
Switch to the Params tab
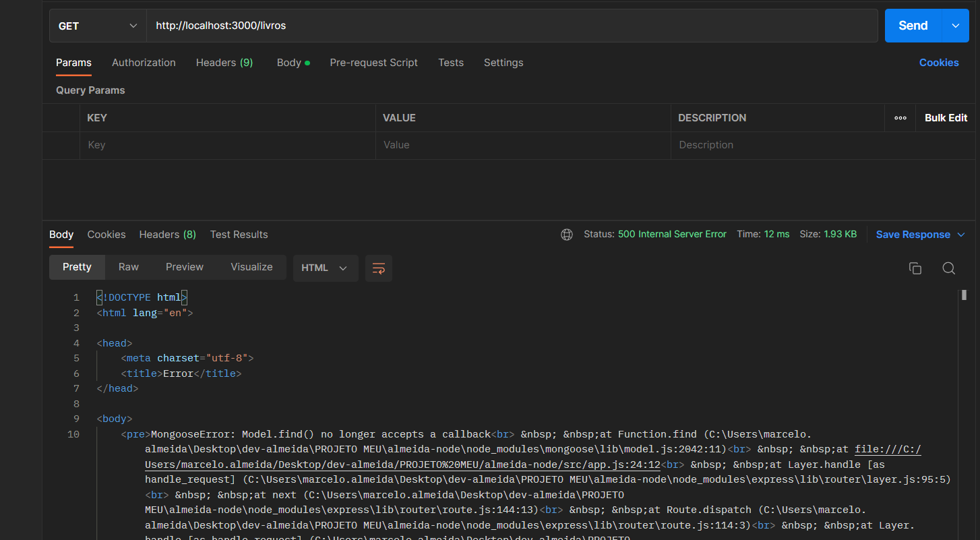[x=73, y=63]
